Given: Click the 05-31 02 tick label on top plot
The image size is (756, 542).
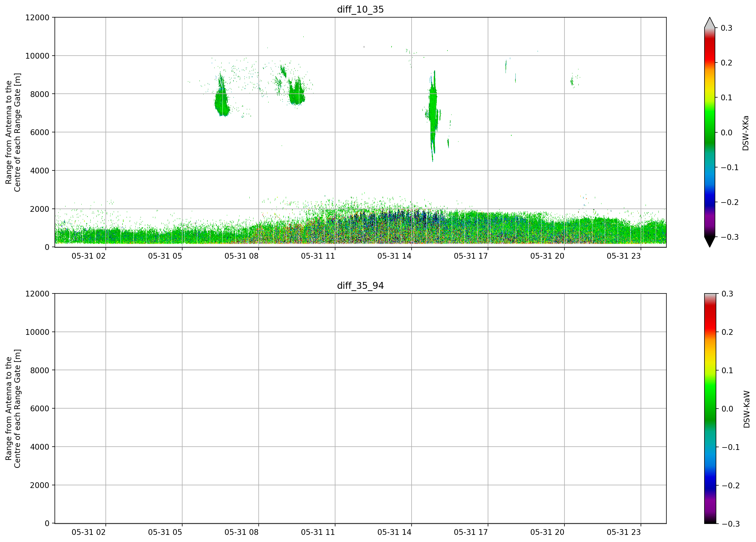Looking at the screenshot, I should [x=88, y=256].
